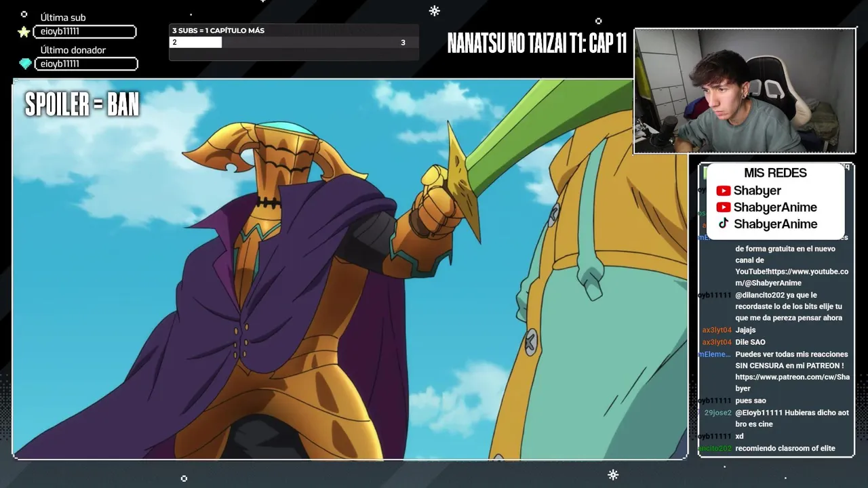
Task: Click the 29jose2 username in chat
Action: (x=717, y=413)
